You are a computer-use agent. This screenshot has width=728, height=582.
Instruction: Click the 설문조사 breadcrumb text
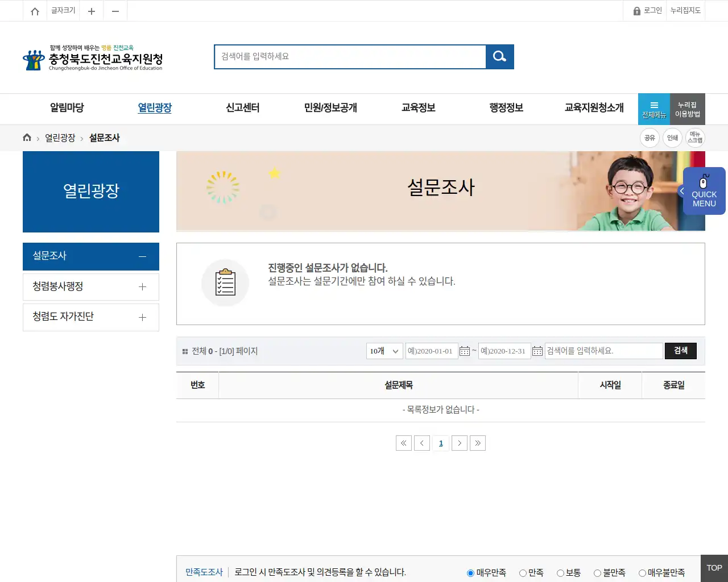tap(105, 138)
